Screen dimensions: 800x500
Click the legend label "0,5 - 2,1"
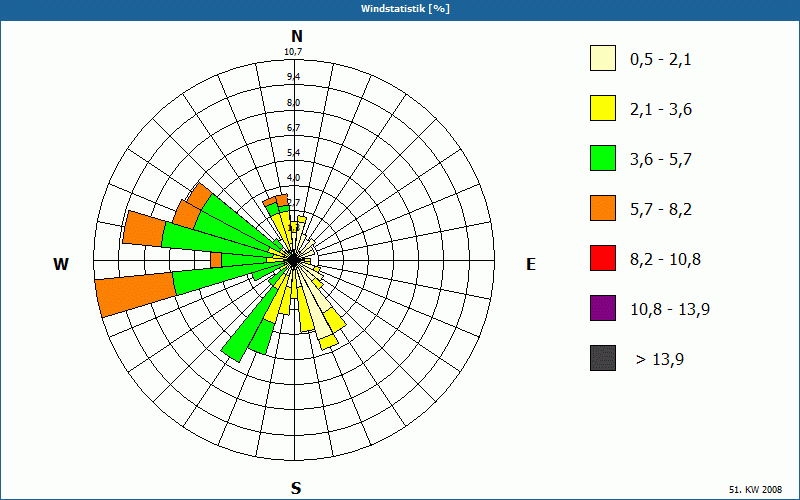click(661, 60)
